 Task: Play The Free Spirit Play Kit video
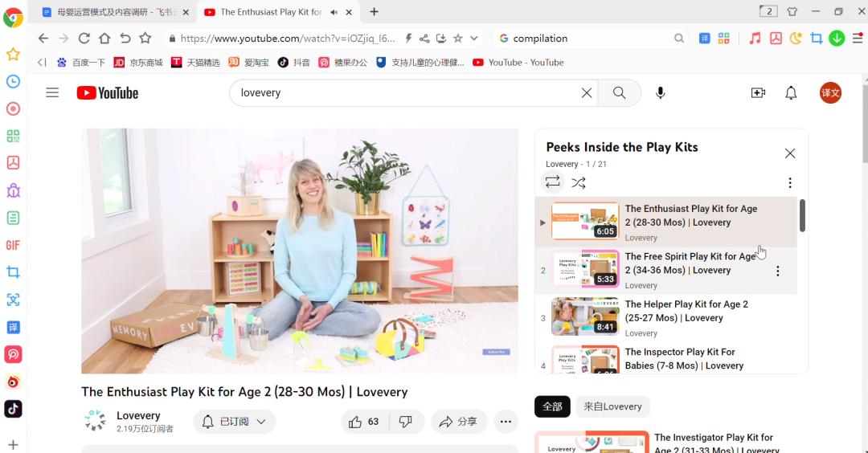[666, 271]
